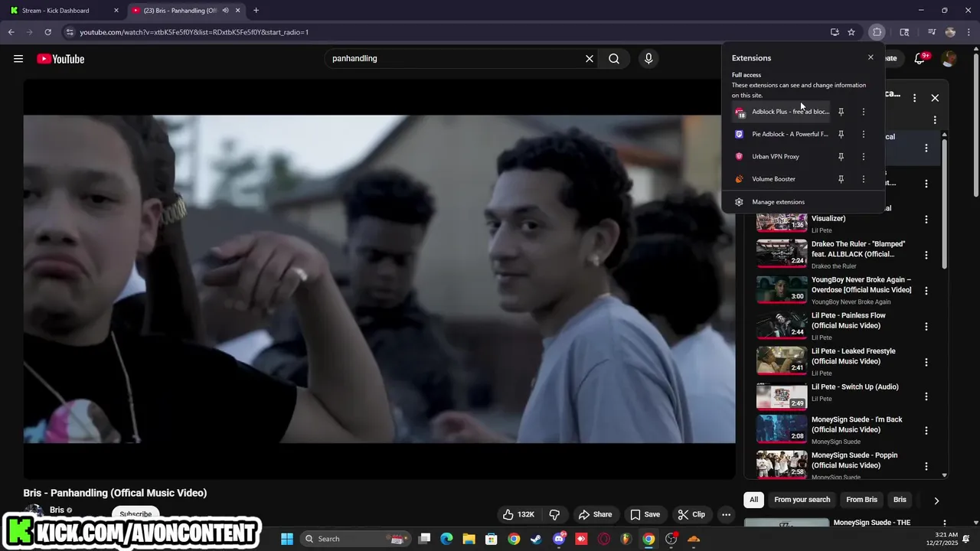980x551 pixels.
Task: Mute the YouTube tab speaker icon
Action: [x=226, y=11]
